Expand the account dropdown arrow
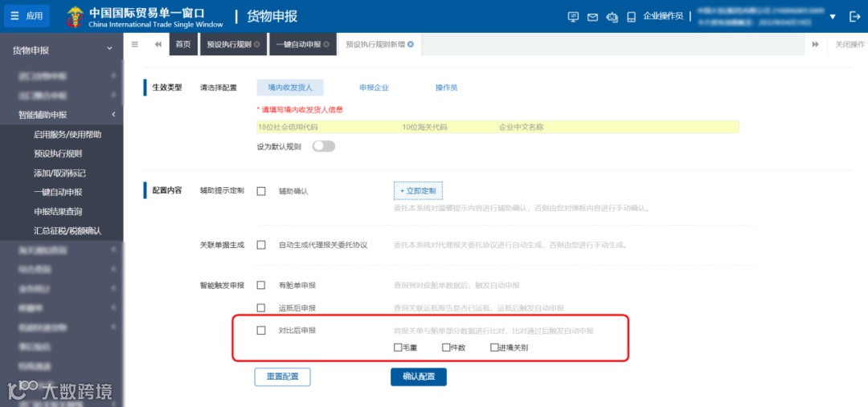The image size is (868, 407). pyautogui.click(x=833, y=17)
